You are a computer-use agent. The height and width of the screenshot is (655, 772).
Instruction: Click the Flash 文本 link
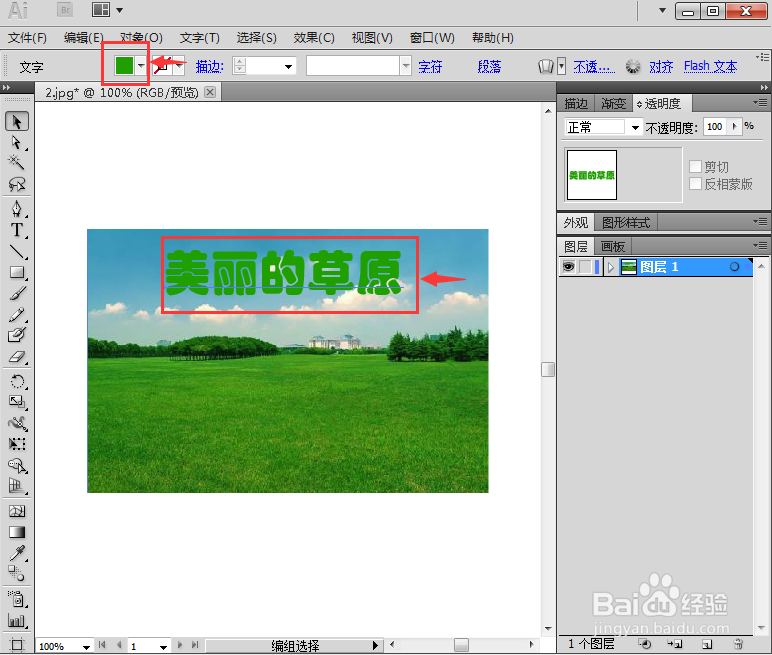point(710,66)
